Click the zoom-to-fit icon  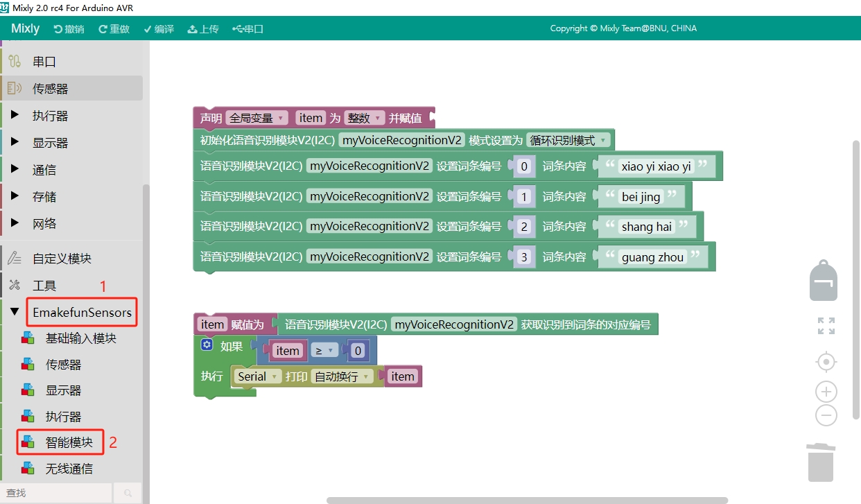(x=826, y=326)
